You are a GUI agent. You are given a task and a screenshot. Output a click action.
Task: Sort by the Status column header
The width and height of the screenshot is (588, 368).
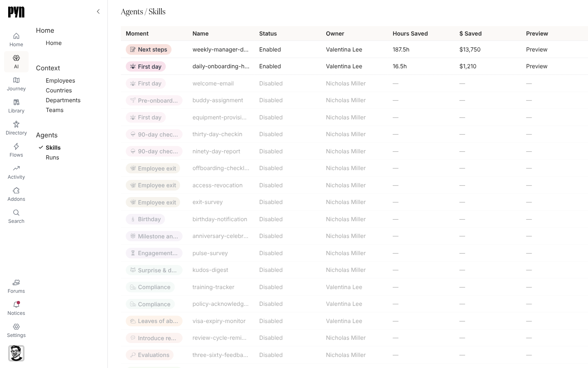point(268,34)
